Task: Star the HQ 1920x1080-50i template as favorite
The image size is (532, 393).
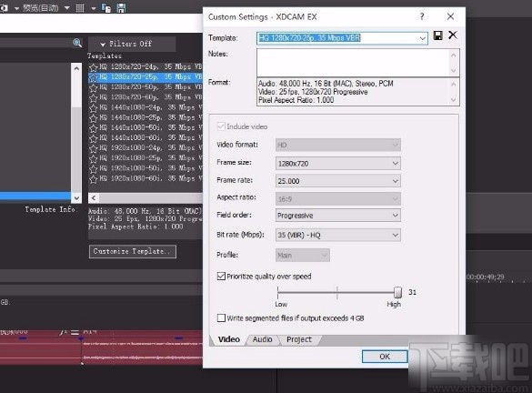Action: click(94, 169)
